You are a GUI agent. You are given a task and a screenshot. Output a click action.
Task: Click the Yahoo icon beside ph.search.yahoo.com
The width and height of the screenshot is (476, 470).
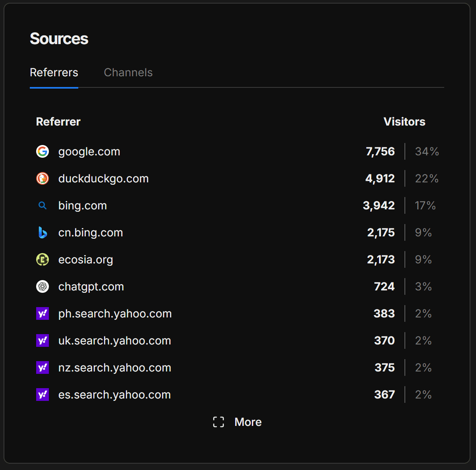pos(43,313)
